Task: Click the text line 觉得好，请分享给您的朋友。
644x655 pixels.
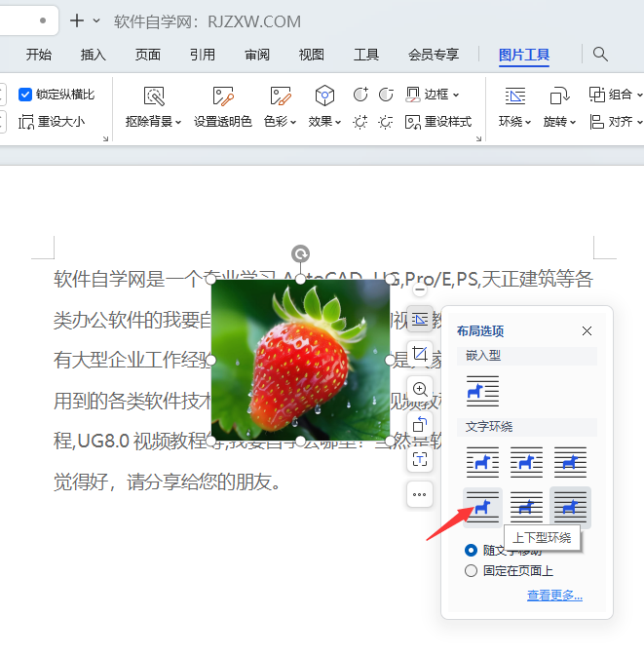Action: point(167,482)
